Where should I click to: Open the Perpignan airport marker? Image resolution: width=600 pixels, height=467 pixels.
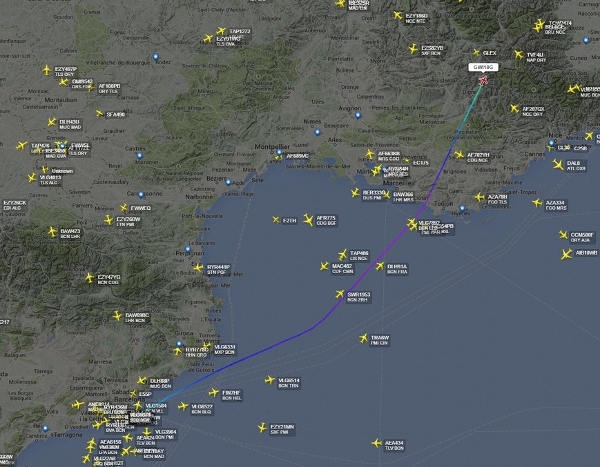(188, 249)
